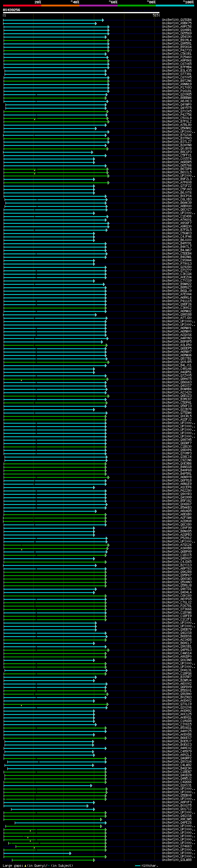Click the UniRef100_P25460 hit name

click(x=177, y=57)
